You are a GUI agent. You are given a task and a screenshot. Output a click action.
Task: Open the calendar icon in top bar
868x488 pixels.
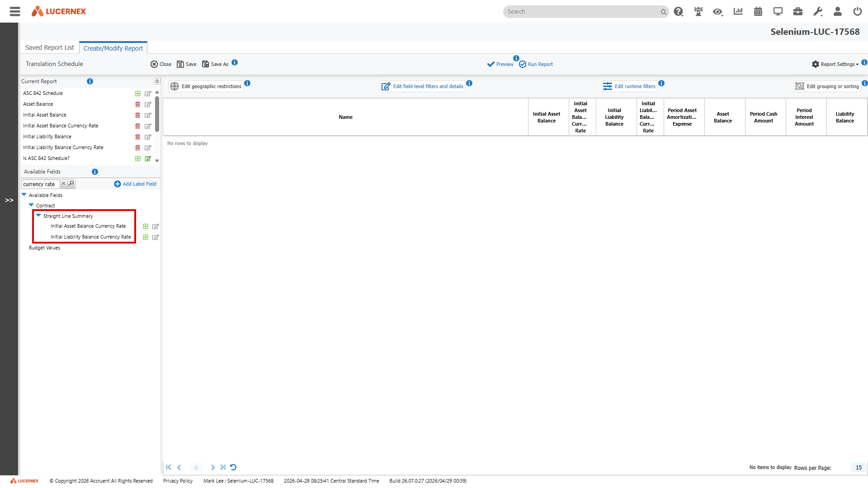click(758, 12)
